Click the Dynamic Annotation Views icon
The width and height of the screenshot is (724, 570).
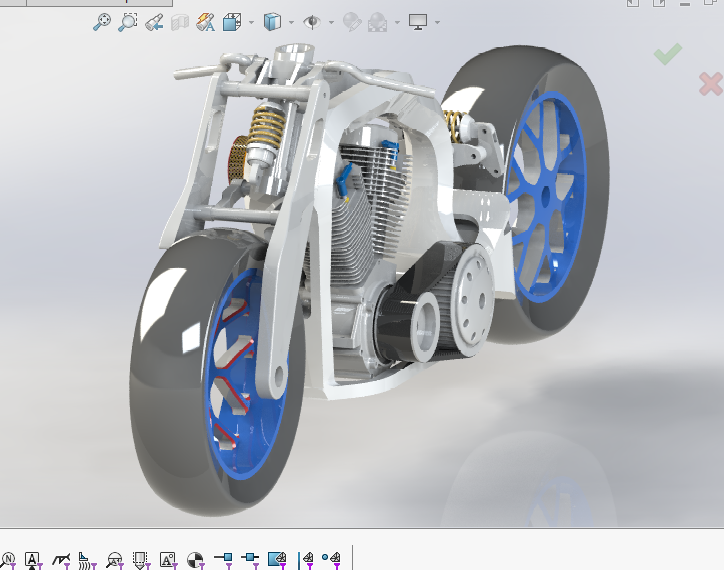point(206,21)
